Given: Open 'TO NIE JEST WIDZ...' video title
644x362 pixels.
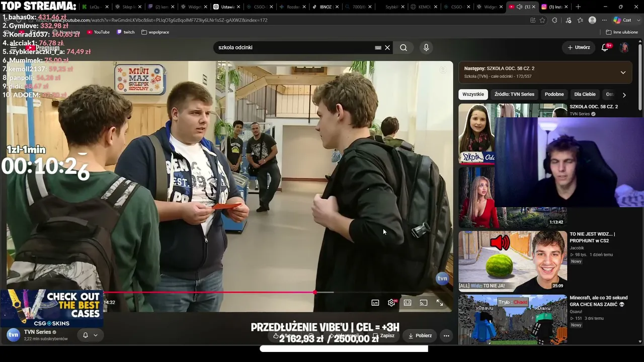Looking at the screenshot, I should coord(592,237).
